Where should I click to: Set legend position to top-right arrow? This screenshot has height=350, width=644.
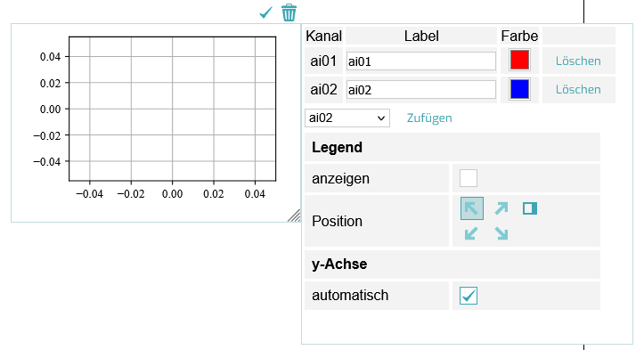click(x=501, y=208)
